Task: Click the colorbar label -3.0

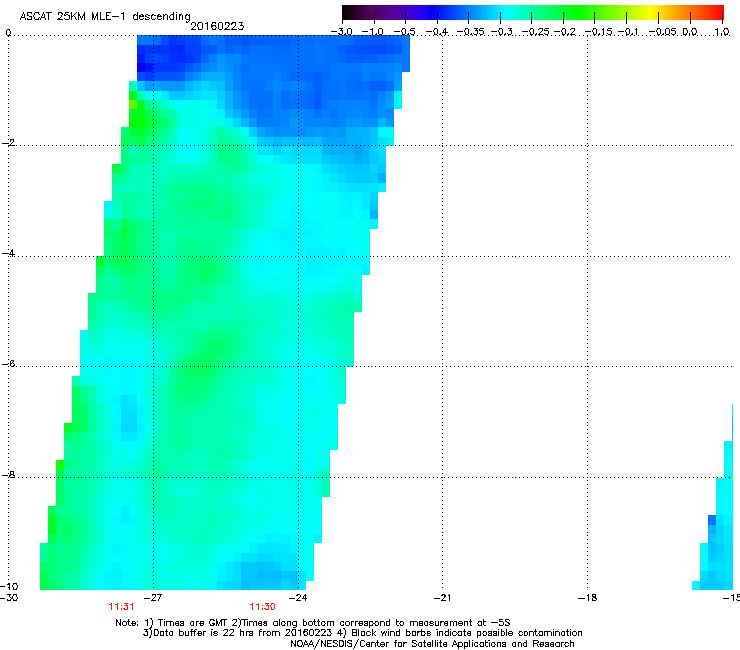Action: pyautogui.click(x=341, y=32)
